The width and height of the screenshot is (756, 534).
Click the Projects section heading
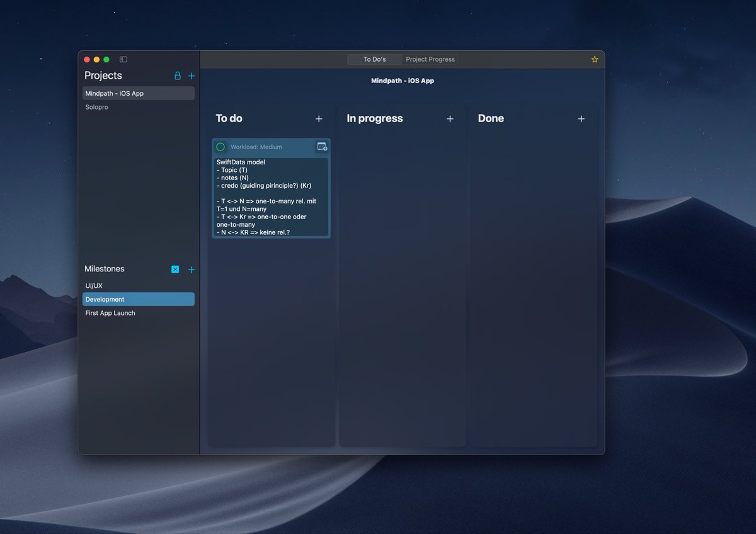[103, 76]
